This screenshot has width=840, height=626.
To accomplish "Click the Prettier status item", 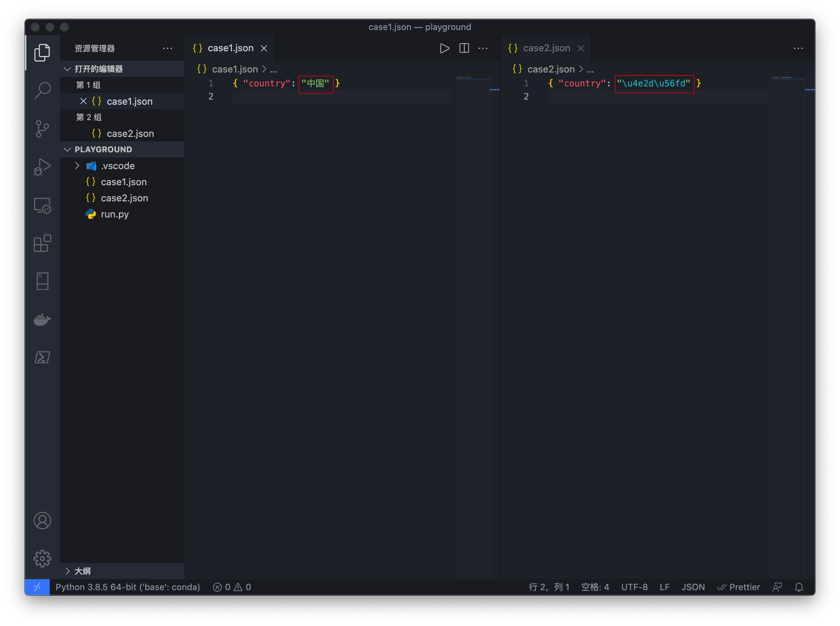I will [739, 587].
